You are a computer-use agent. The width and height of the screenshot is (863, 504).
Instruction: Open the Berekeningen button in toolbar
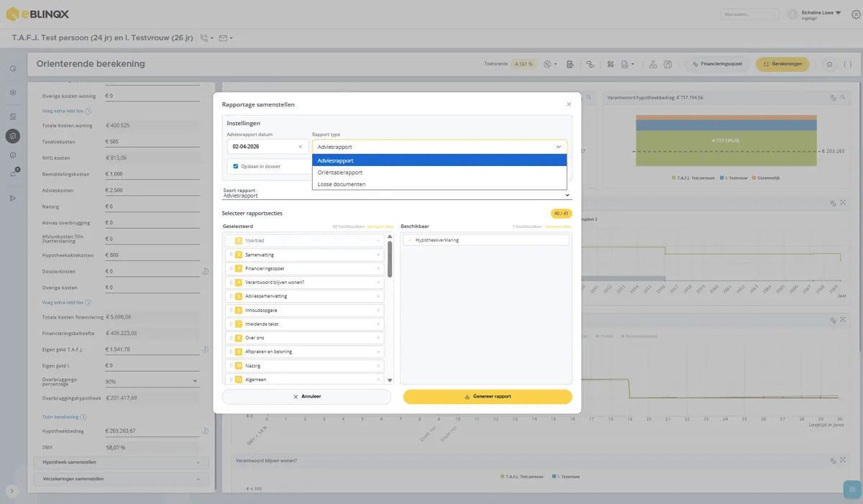782,64
